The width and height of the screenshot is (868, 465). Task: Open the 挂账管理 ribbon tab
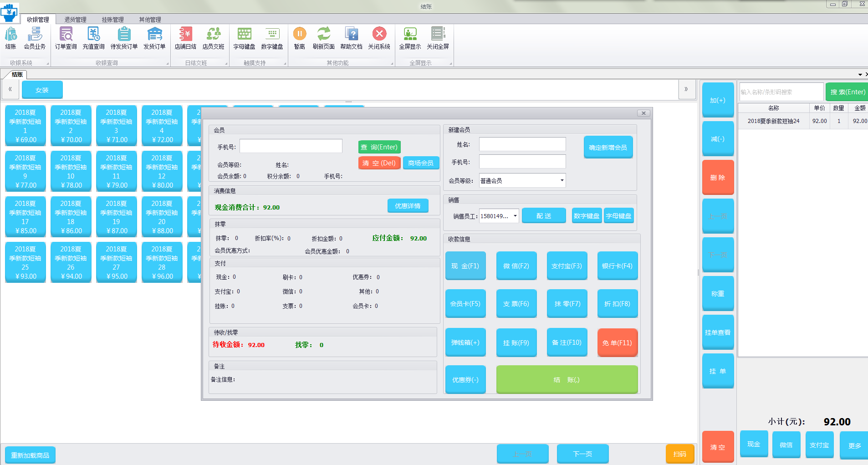point(112,20)
